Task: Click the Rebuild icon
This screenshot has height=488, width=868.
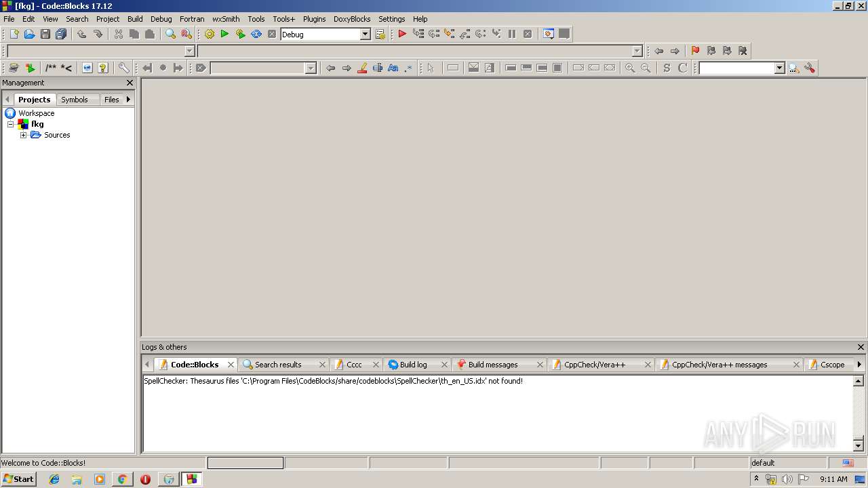Action: tap(256, 34)
